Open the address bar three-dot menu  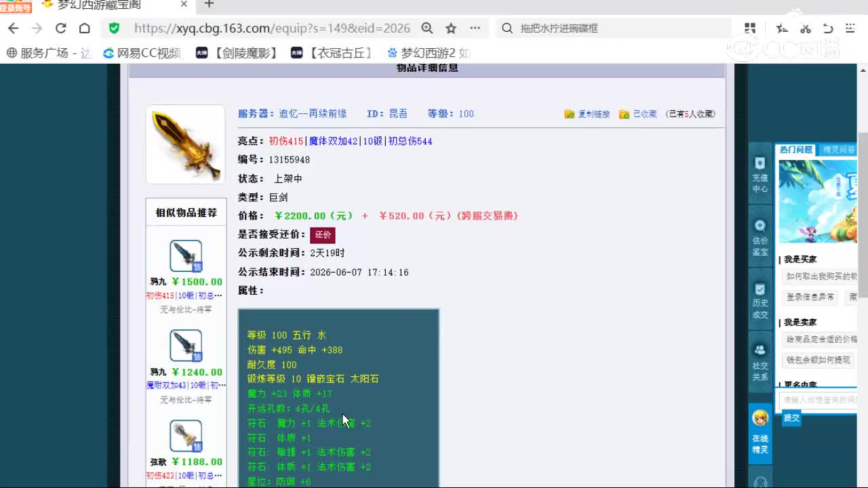click(475, 28)
